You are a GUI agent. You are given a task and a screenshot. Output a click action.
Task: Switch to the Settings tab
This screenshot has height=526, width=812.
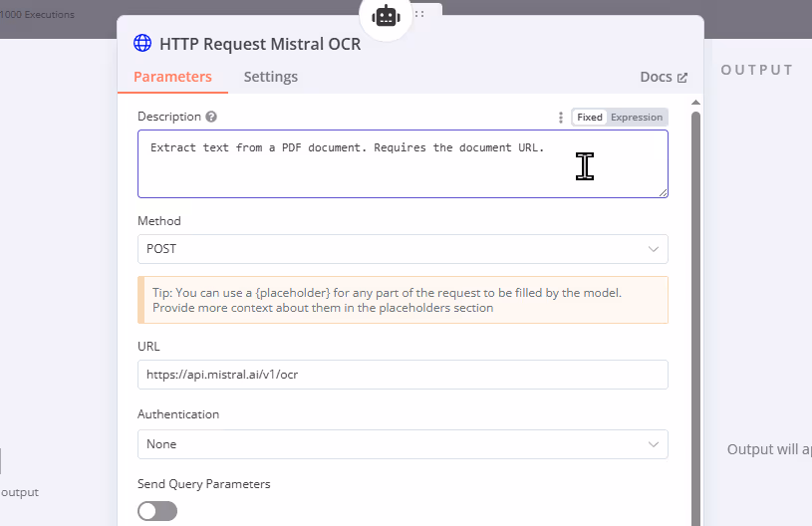271,77
